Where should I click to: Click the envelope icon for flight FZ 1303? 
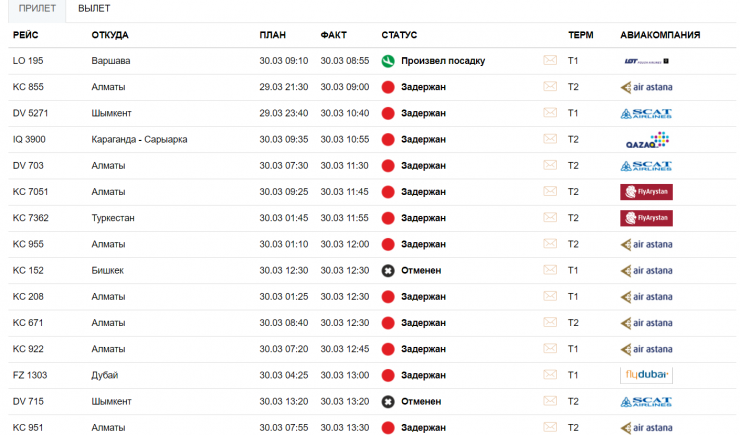(550, 375)
